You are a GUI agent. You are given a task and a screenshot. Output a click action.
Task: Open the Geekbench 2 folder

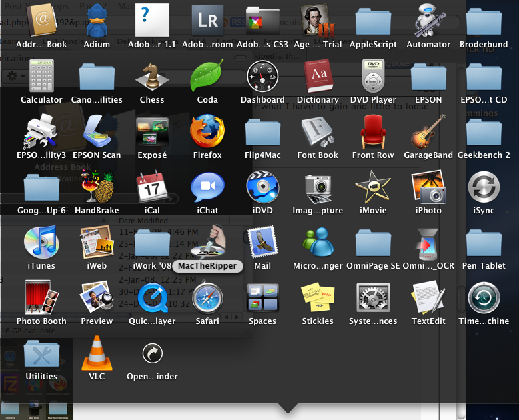point(484,132)
